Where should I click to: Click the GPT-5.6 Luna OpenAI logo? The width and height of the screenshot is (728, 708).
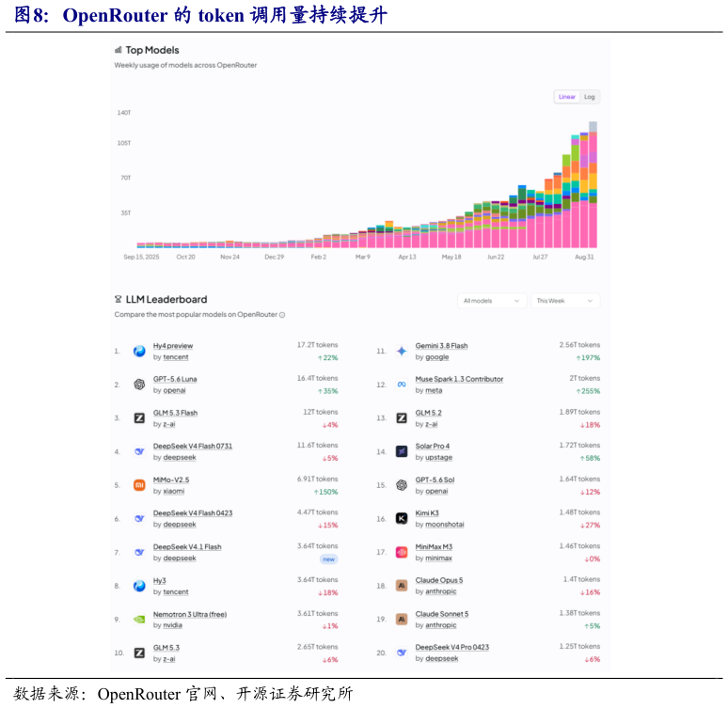(x=139, y=385)
